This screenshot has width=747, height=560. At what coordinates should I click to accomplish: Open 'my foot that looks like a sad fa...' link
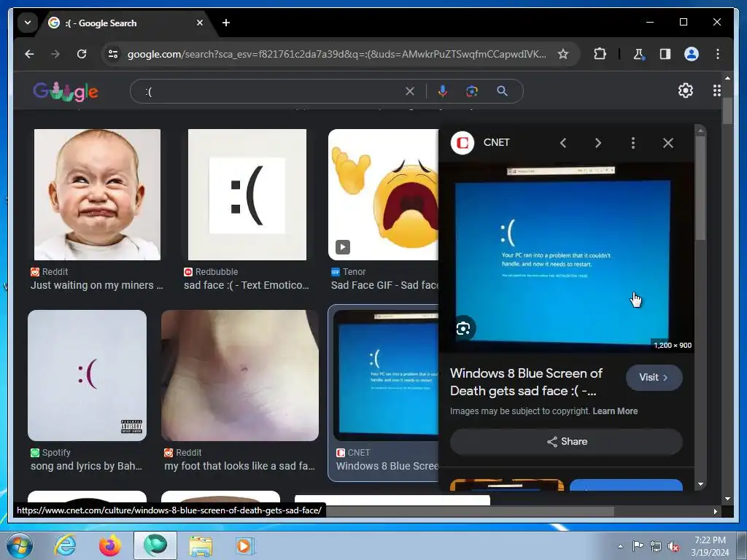[x=239, y=466]
